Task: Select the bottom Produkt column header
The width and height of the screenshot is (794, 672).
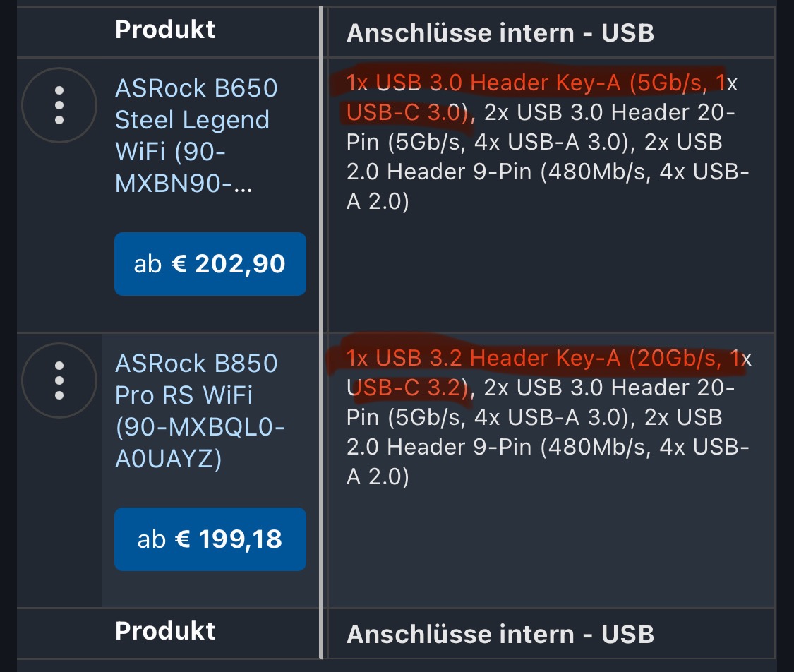Action: (x=165, y=631)
